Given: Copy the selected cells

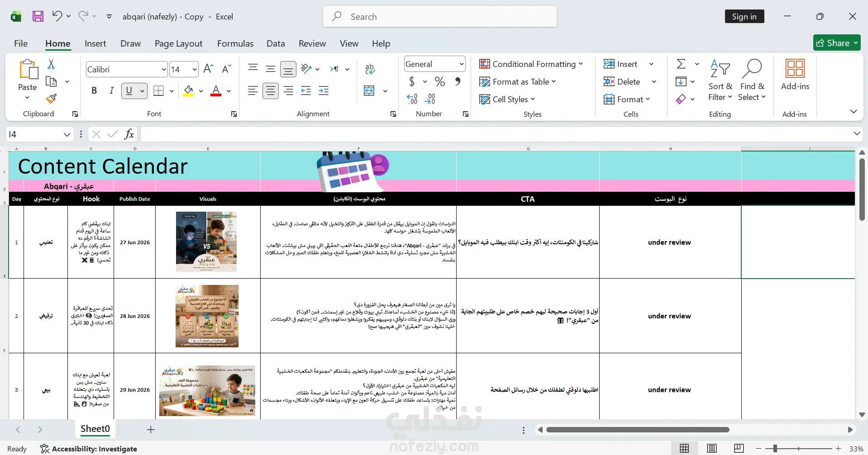Looking at the screenshot, I should [x=51, y=81].
